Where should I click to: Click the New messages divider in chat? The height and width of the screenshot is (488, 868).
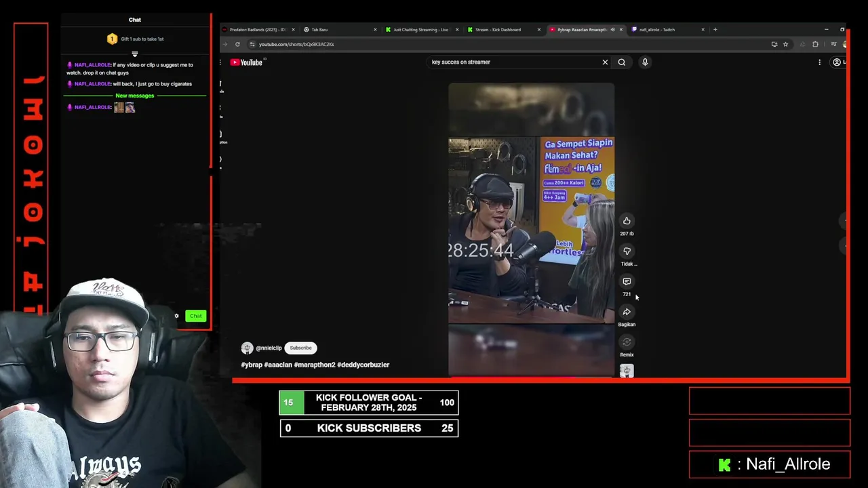pos(135,96)
